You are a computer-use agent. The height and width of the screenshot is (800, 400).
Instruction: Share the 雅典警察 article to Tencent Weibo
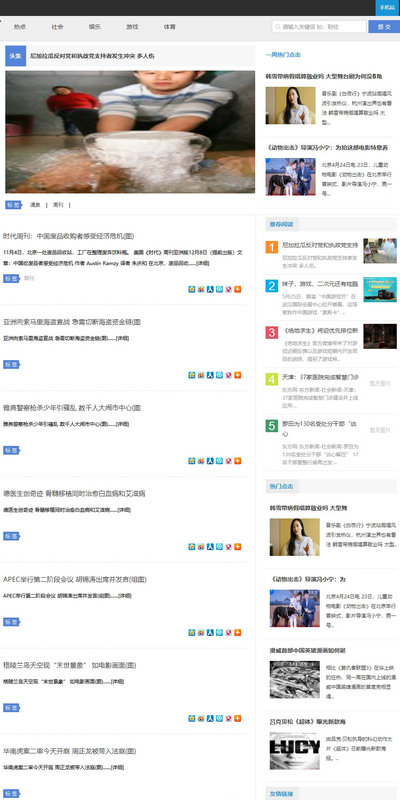click(219, 461)
